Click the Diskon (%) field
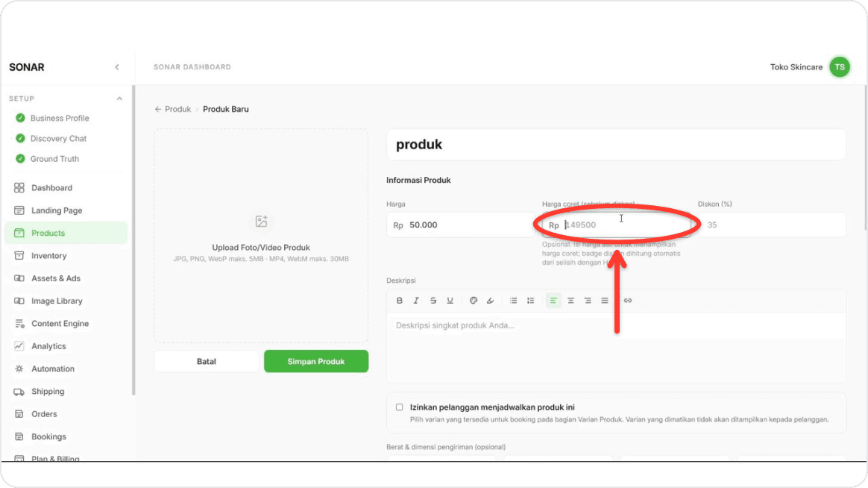This screenshot has width=868, height=488. [772, 225]
